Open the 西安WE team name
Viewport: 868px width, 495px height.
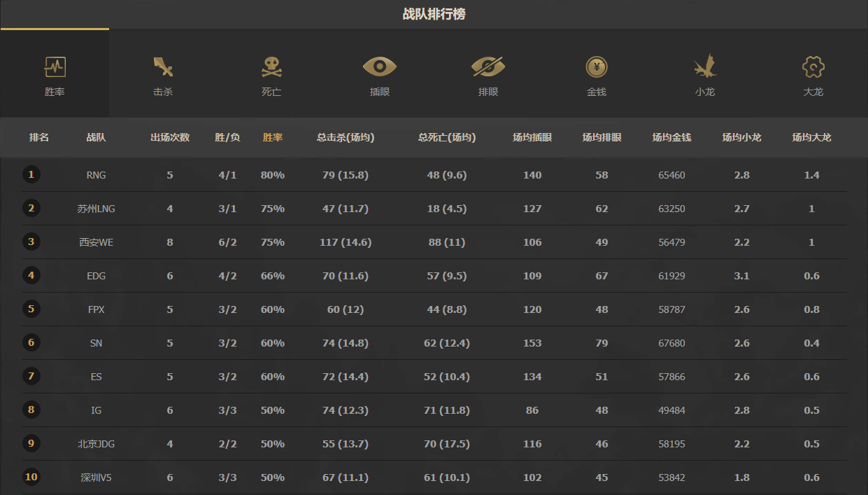tap(97, 242)
